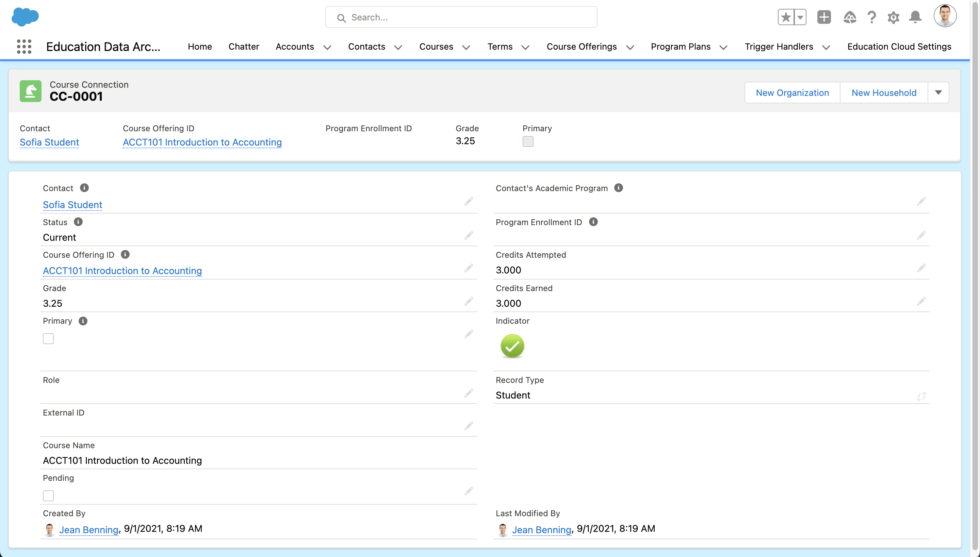Go to the Home tab
The width and height of the screenshot is (980, 557).
(200, 47)
